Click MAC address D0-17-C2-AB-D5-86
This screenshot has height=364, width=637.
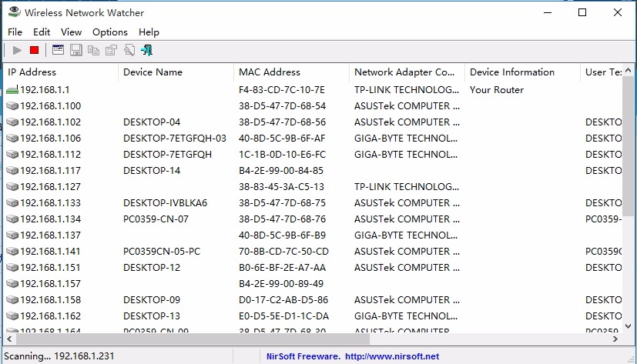point(283,300)
